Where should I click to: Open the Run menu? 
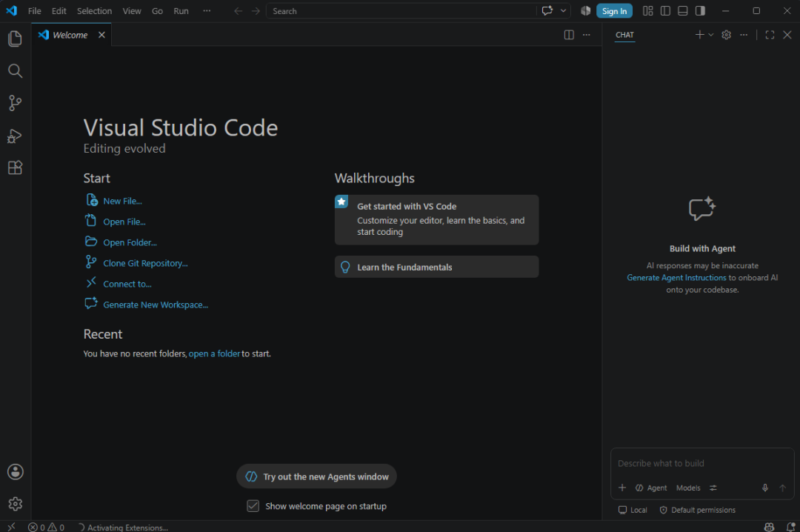click(181, 10)
